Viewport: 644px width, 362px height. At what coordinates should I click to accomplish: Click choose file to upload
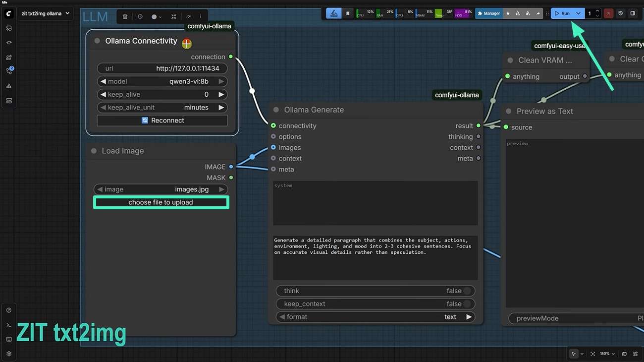(161, 202)
